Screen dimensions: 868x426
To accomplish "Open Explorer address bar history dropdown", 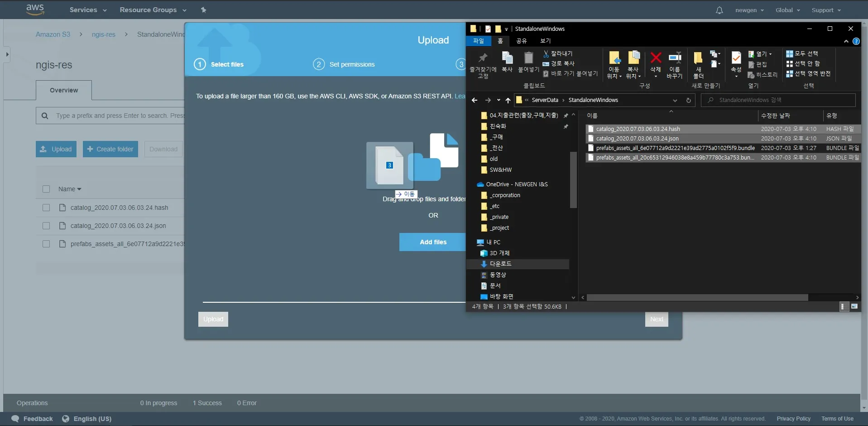I will (675, 100).
